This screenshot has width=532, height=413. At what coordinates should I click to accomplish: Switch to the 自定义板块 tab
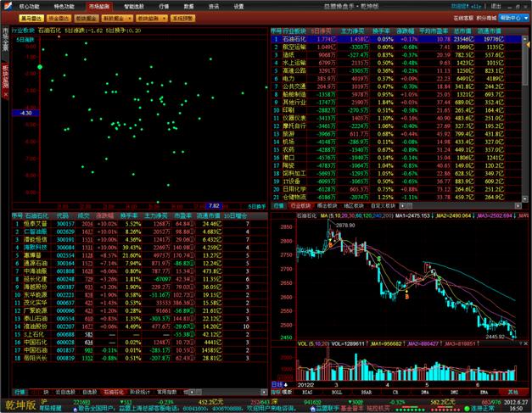click(x=383, y=206)
